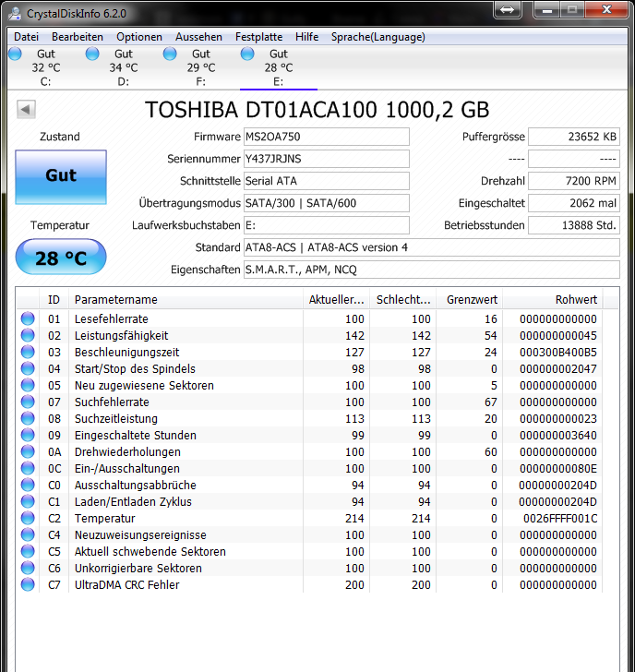Open the Bearbeiten menu

(78, 37)
